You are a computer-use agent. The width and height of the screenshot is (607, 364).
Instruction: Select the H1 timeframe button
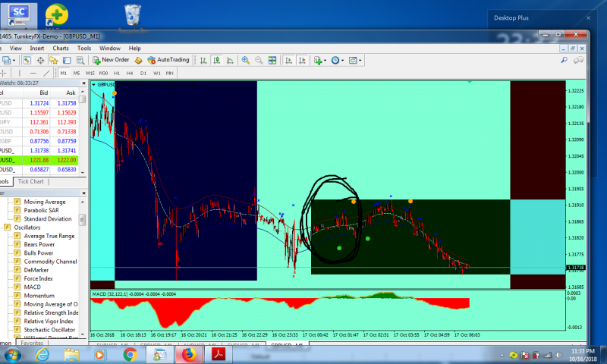point(117,73)
